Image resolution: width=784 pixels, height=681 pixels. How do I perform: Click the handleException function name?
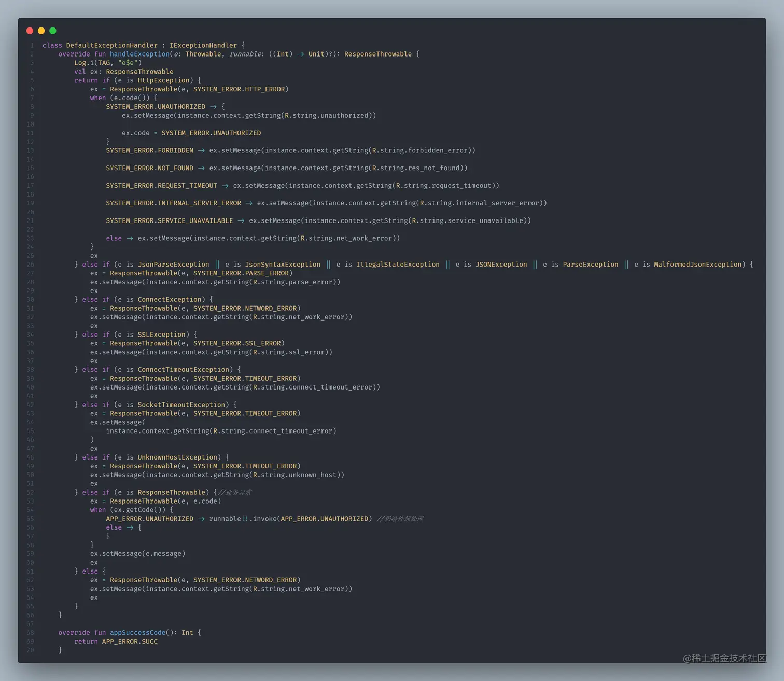point(139,54)
